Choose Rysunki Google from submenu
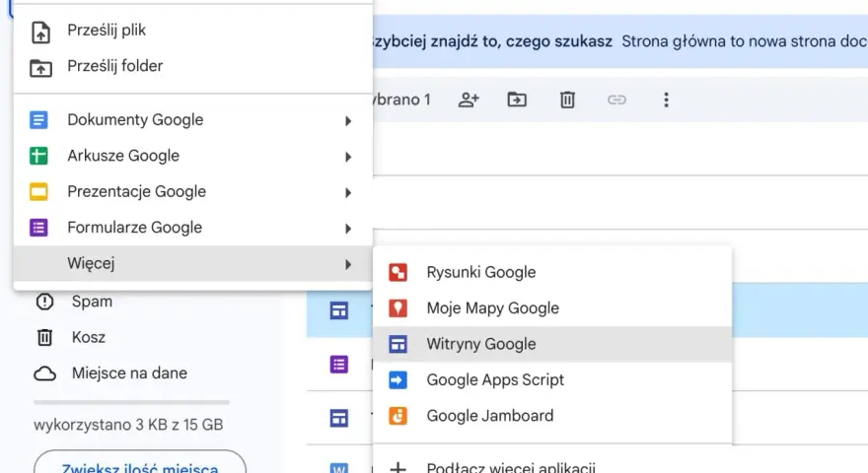 552,272
